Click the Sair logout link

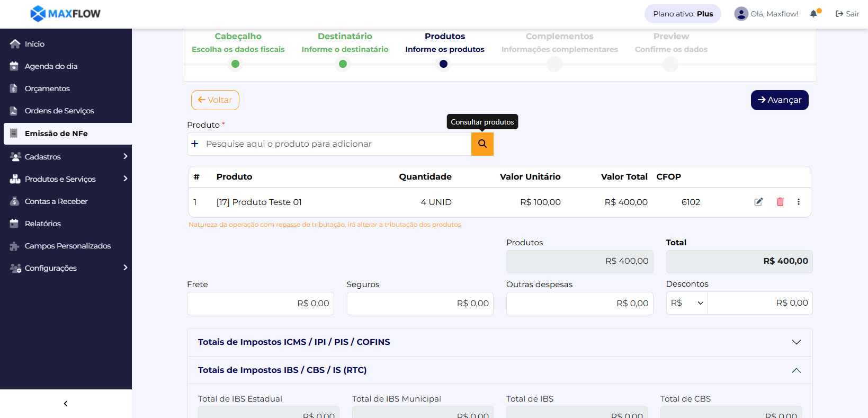pos(847,14)
